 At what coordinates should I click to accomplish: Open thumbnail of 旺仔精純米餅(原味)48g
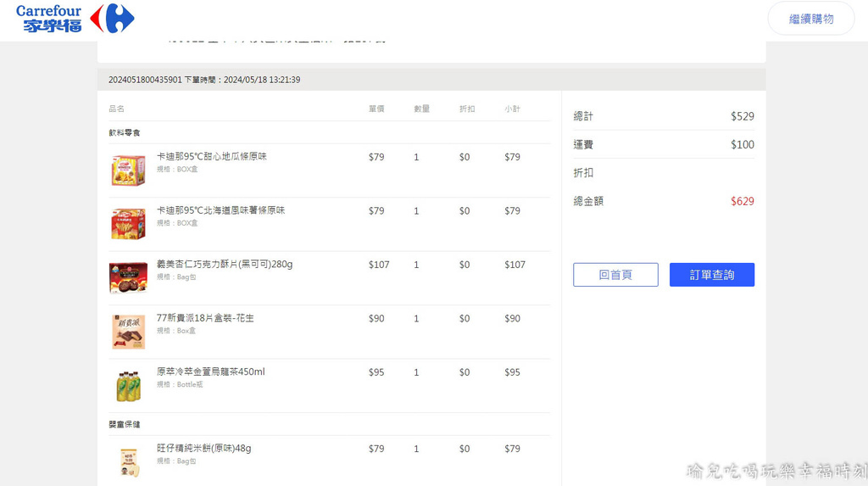129,463
